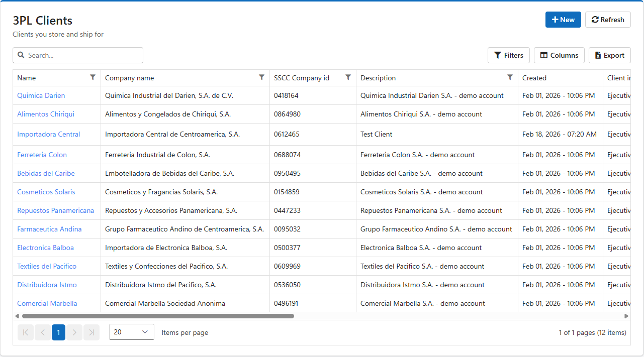Click 'Textiles del Pacifico S.A. - demo account' cell
This screenshot has width=644, height=357.
click(437, 266)
